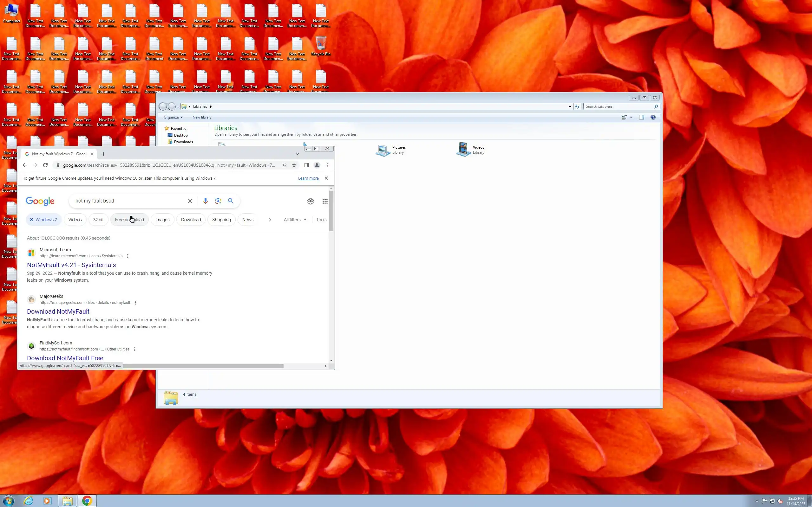Image resolution: width=812 pixels, height=507 pixels.
Task: Select the 32 bit filter chip
Action: [x=98, y=220]
